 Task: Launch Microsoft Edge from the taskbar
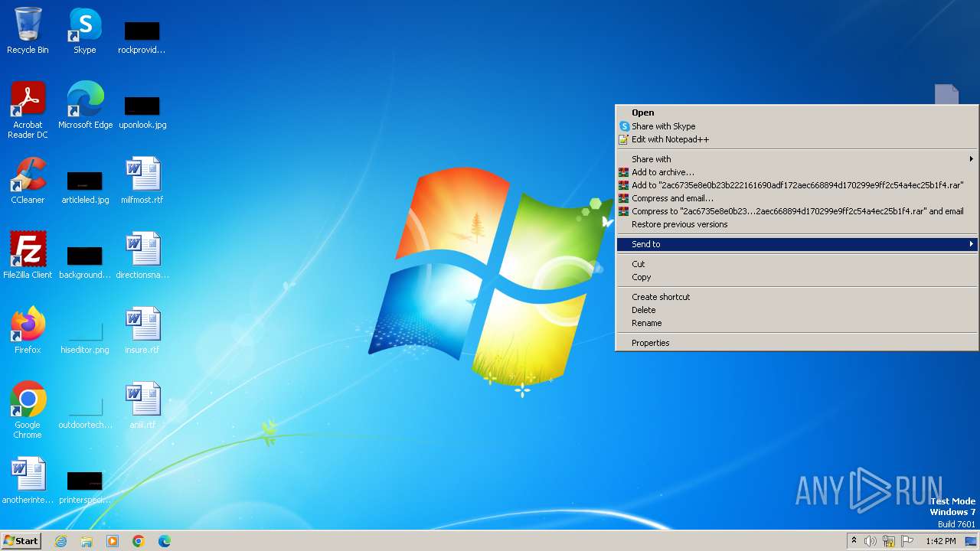(x=165, y=541)
